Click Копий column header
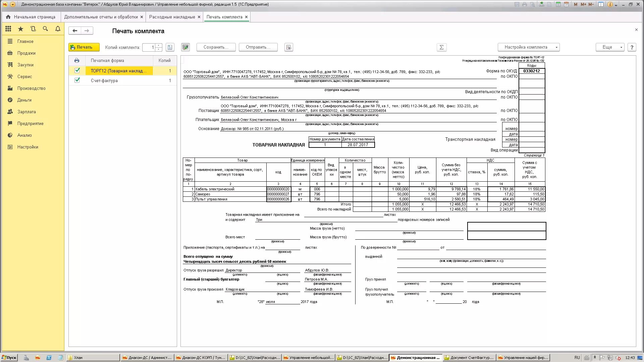 tap(165, 61)
